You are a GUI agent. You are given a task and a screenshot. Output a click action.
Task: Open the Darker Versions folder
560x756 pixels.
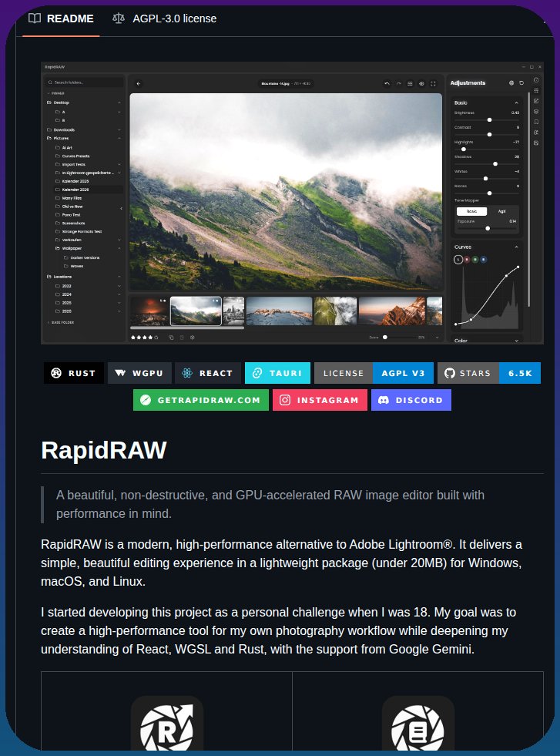tap(82, 257)
